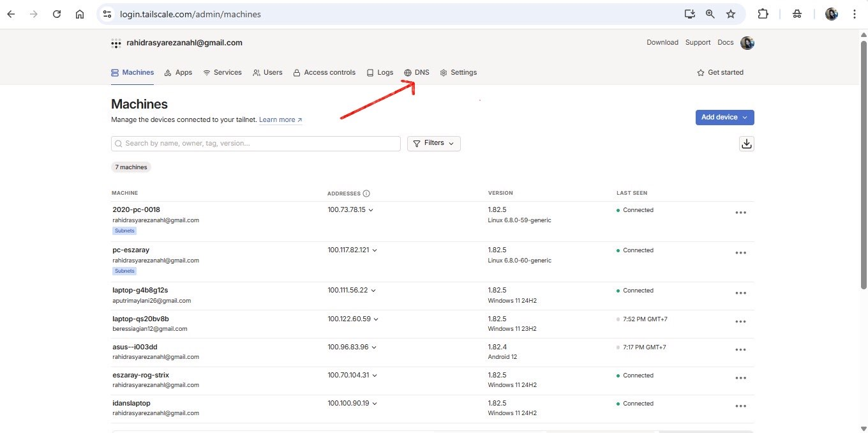Screen dimensions: 868x433
Task: Focus the machine search field
Action: pyautogui.click(x=256, y=144)
